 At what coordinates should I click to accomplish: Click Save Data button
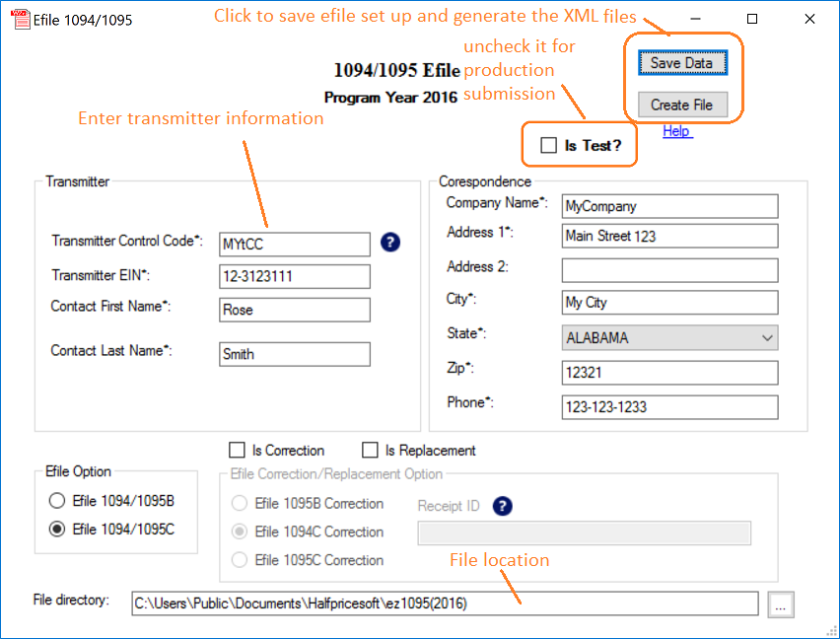coord(682,63)
